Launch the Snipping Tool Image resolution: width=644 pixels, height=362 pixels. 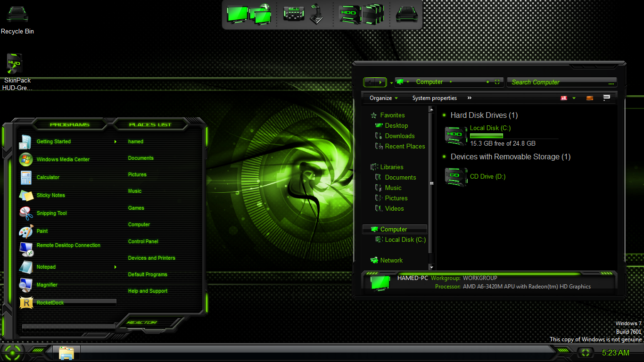[x=51, y=213]
